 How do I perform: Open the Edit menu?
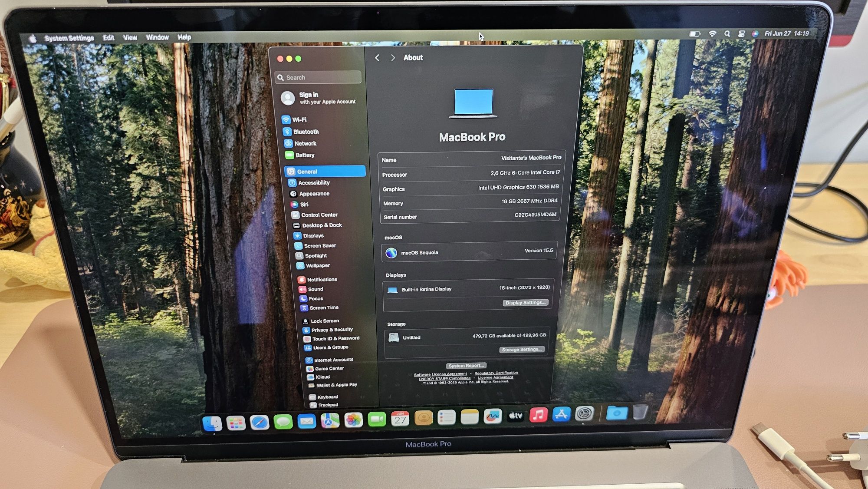pyautogui.click(x=108, y=38)
